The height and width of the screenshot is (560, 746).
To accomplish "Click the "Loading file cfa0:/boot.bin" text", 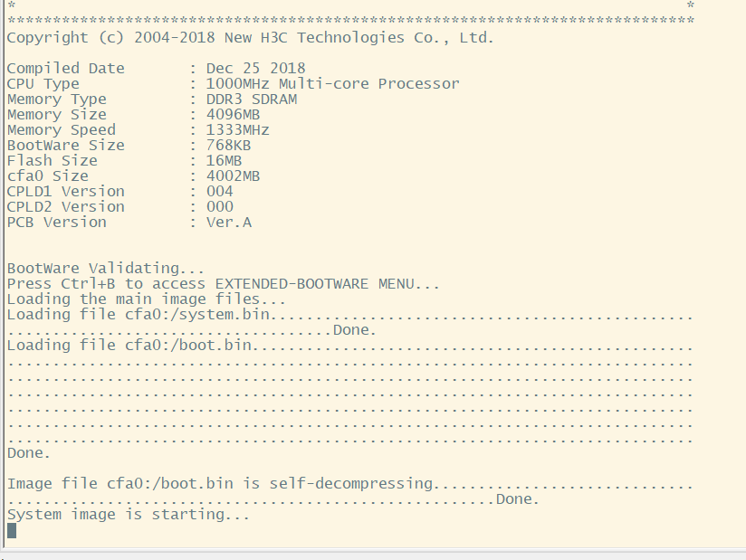I will click(129, 346).
